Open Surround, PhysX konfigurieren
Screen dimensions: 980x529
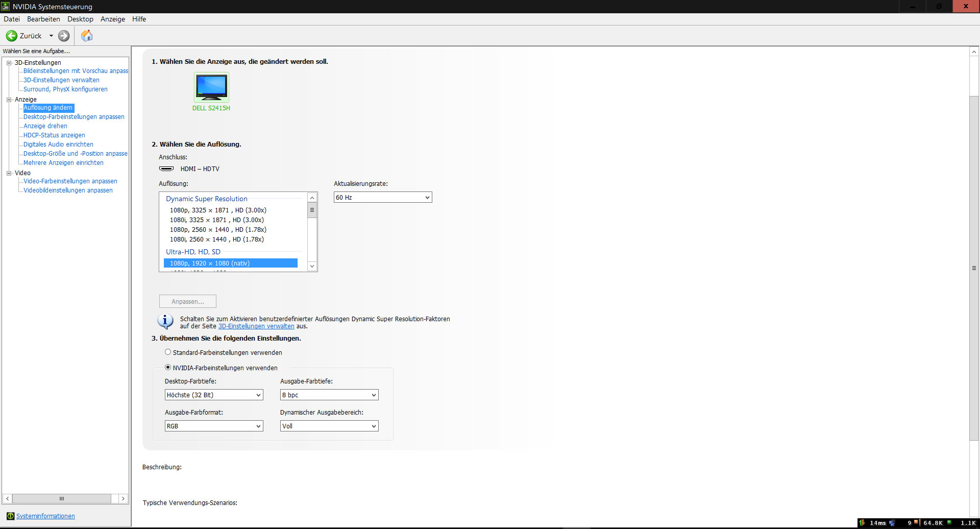point(65,89)
